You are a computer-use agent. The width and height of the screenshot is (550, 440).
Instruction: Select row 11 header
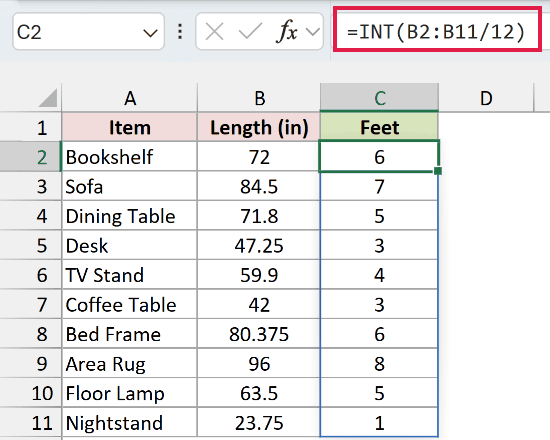tap(31, 422)
